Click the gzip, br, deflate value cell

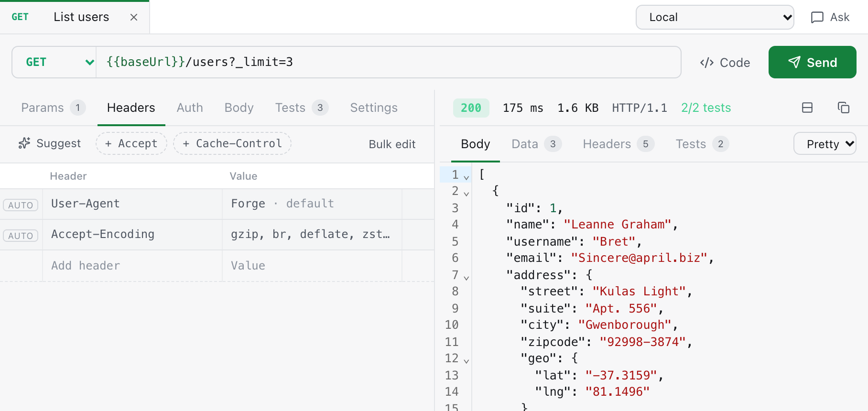(x=312, y=235)
